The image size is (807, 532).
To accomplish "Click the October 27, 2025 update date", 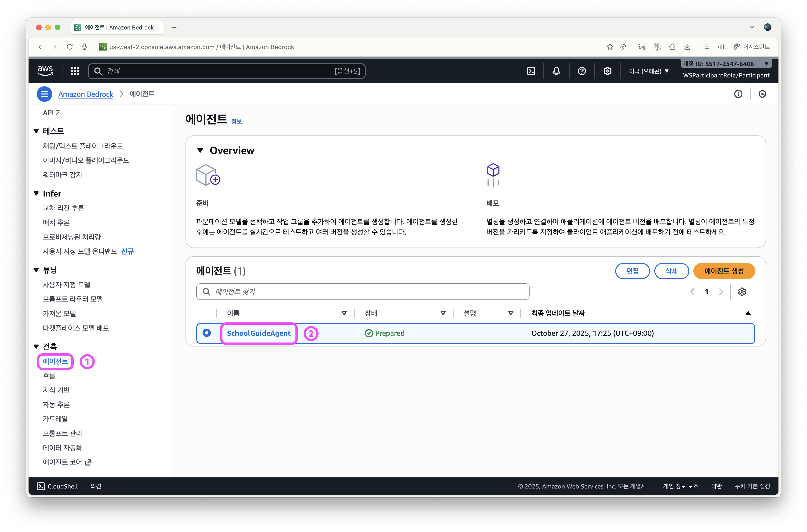I will tap(592, 333).
